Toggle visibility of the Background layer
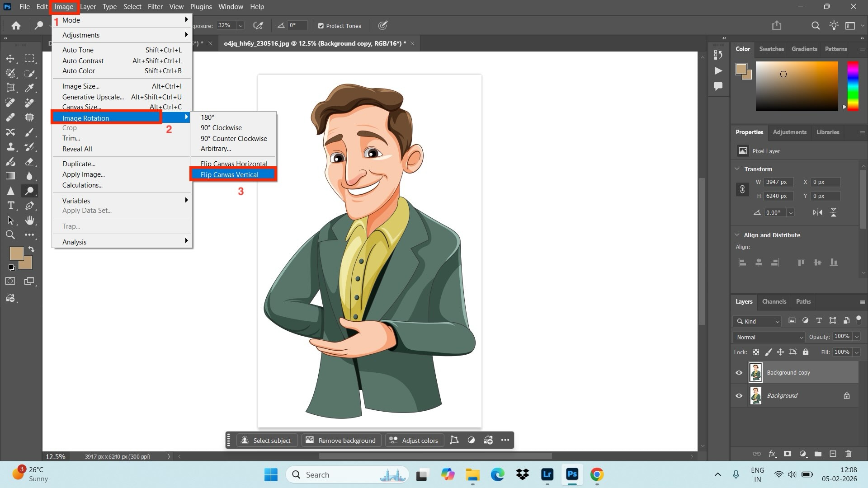 (739, 395)
